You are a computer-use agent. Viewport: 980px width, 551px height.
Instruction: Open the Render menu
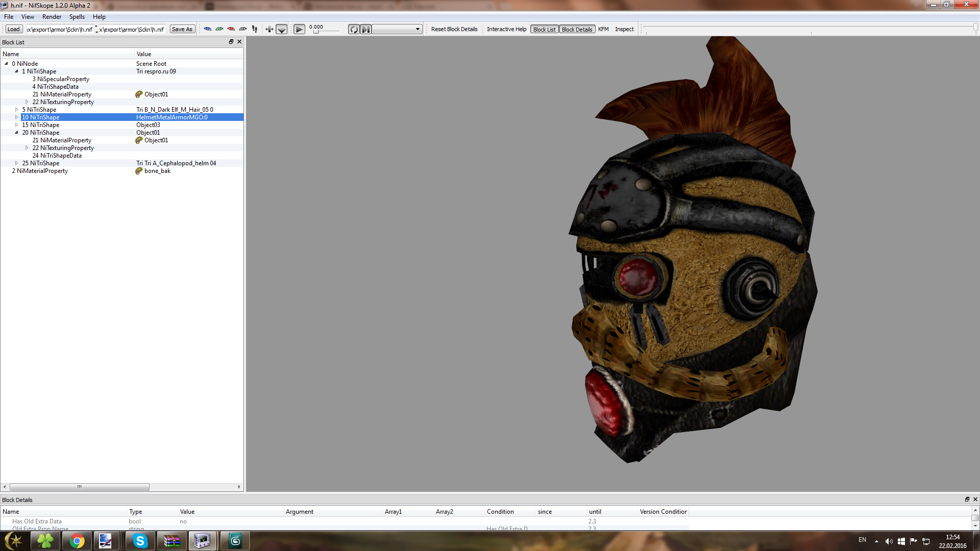point(52,17)
